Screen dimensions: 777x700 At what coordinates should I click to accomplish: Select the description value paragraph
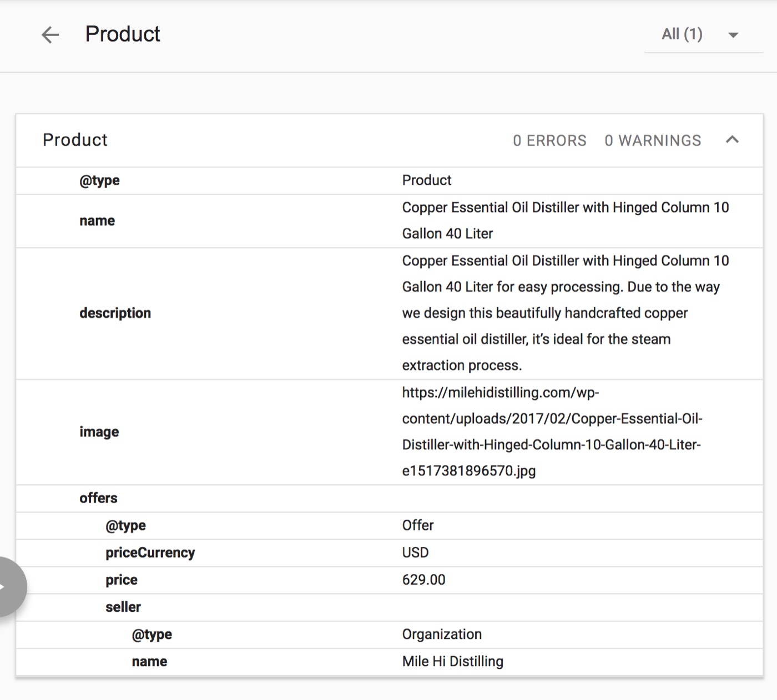point(566,313)
